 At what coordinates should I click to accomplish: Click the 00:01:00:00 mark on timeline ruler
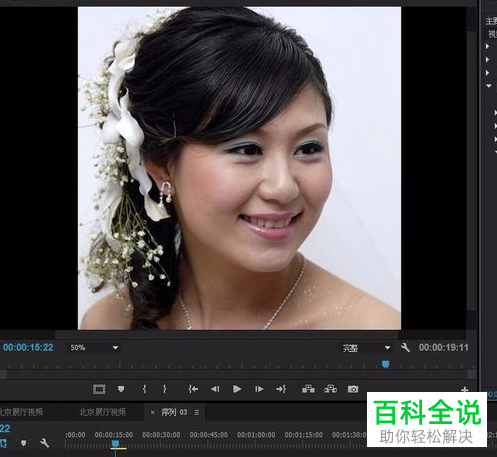[x=256, y=435]
